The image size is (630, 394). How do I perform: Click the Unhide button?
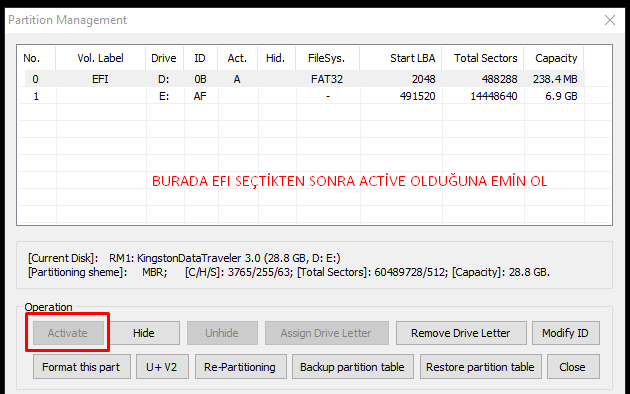point(222,333)
